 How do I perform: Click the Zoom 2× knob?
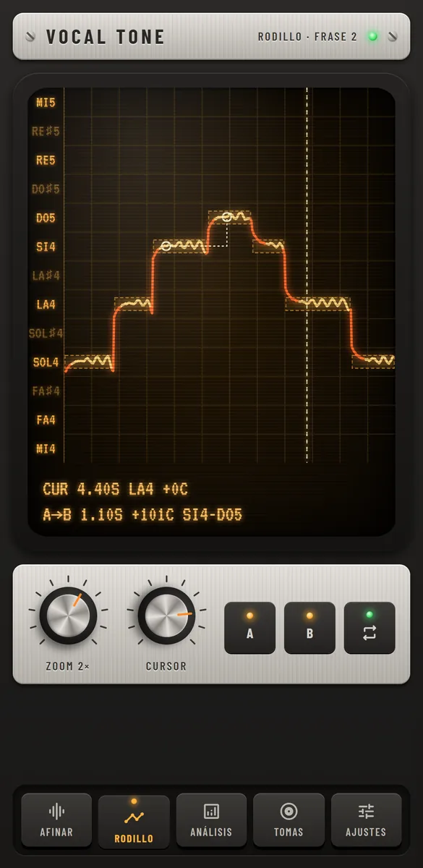[x=68, y=616]
